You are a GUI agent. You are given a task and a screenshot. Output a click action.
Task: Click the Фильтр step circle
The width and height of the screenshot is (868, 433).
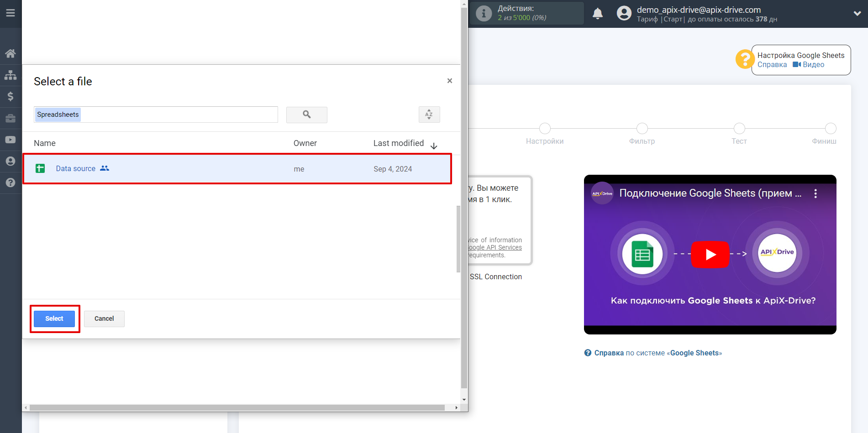click(642, 129)
